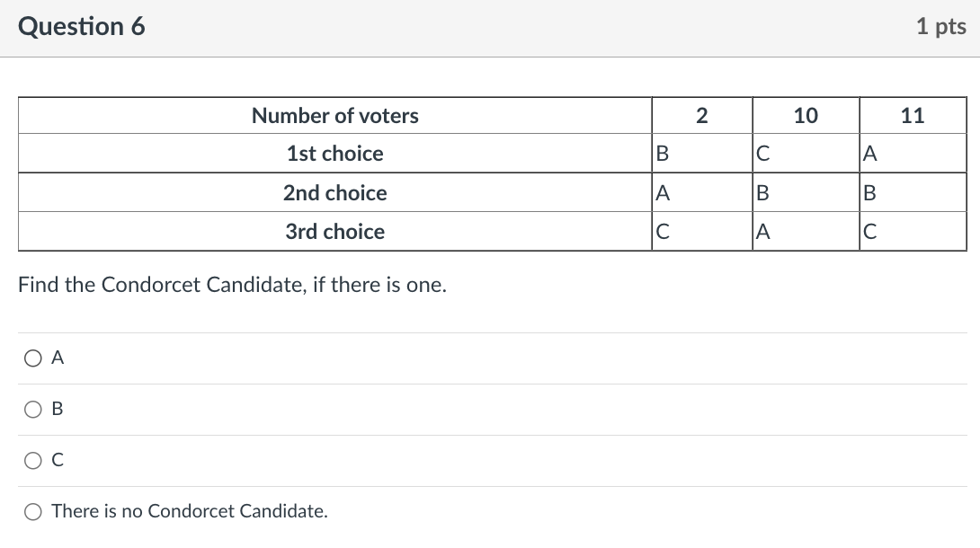Click the '2nd choice' row label
This screenshot has width=980, height=548.
[x=335, y=193]
